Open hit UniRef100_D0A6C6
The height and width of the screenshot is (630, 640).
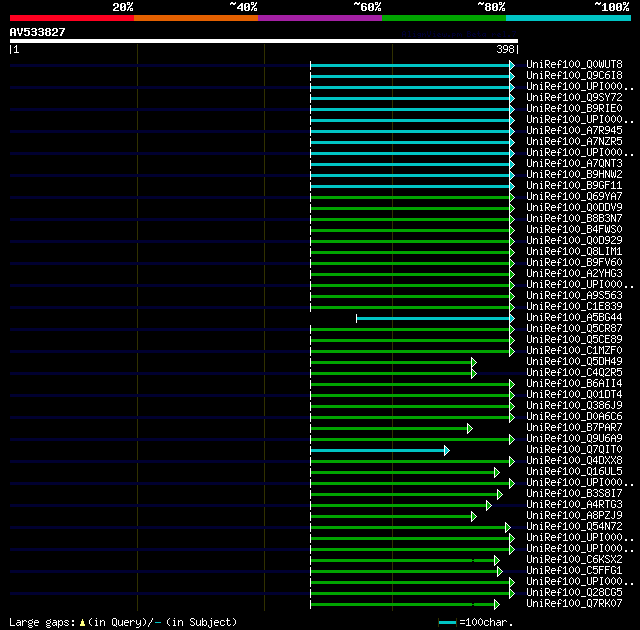(574, 417)
